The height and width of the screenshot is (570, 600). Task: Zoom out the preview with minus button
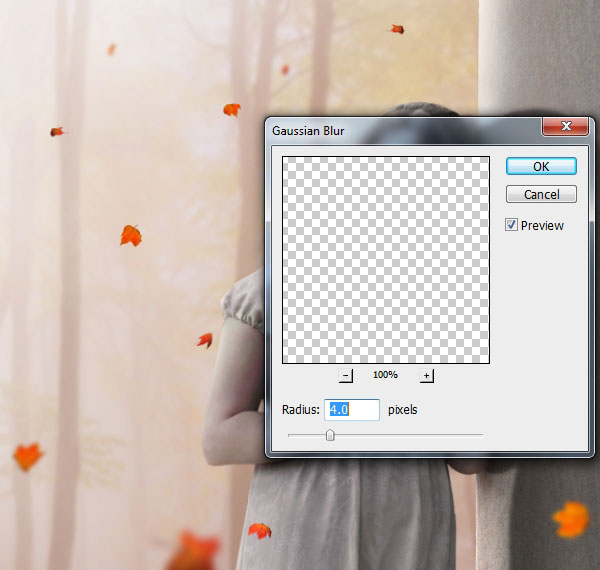346,376
